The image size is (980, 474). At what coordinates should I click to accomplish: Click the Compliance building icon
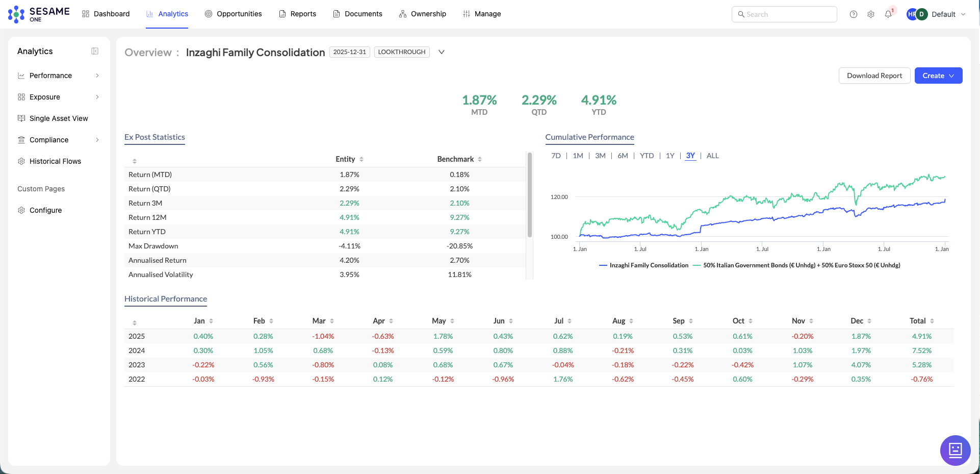(21, 140)
